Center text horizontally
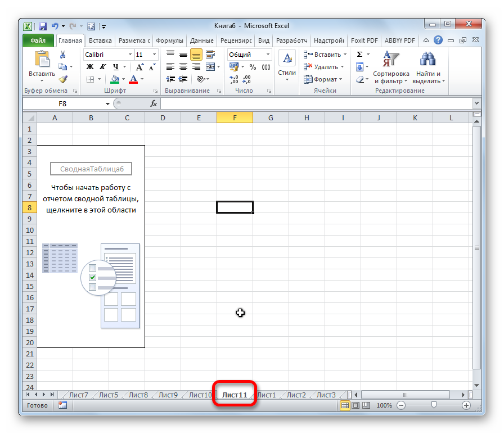The width and height of the screenshot is (504, 434). click(183, 67)
